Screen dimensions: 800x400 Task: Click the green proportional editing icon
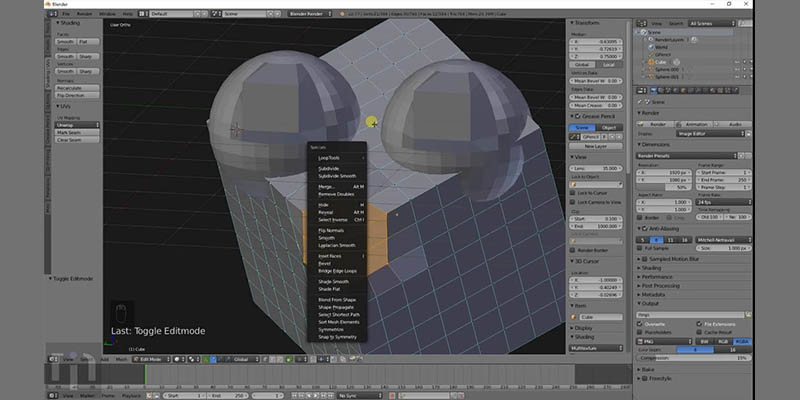[x=288, y=359]
